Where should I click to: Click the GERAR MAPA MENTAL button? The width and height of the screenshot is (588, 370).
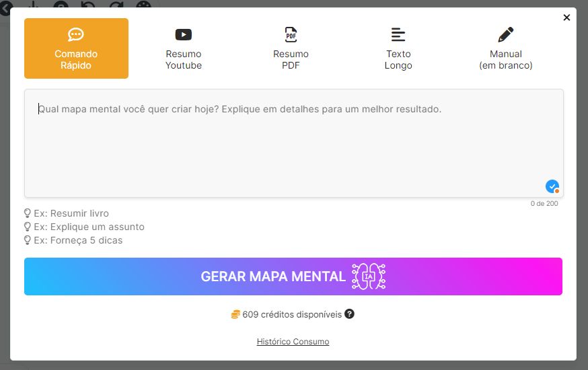point(293,276)
